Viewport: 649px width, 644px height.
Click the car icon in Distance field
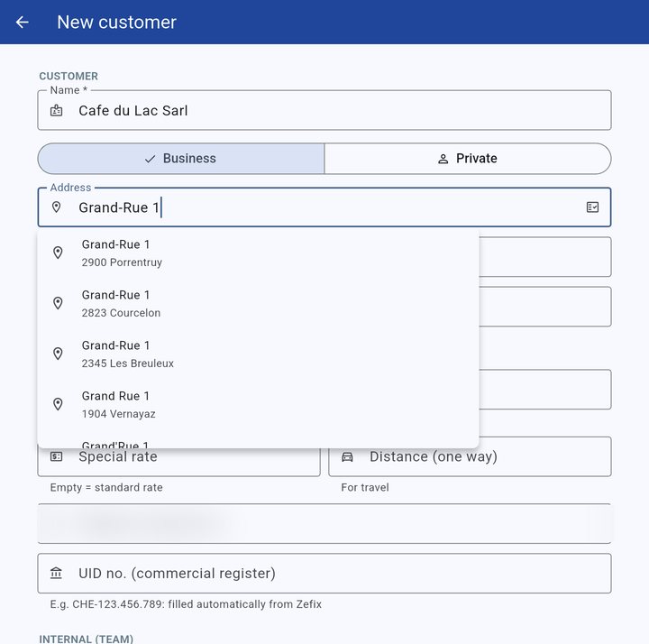coord(347,456)
